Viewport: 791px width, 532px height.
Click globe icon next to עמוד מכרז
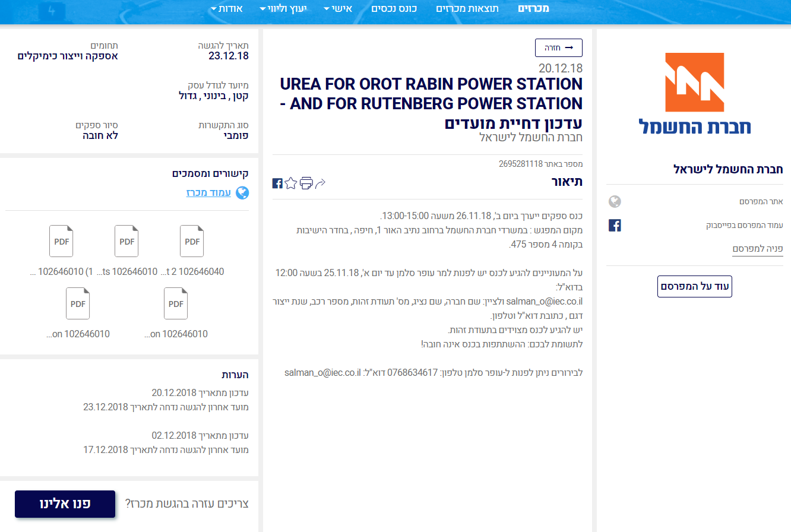[242, 193]
